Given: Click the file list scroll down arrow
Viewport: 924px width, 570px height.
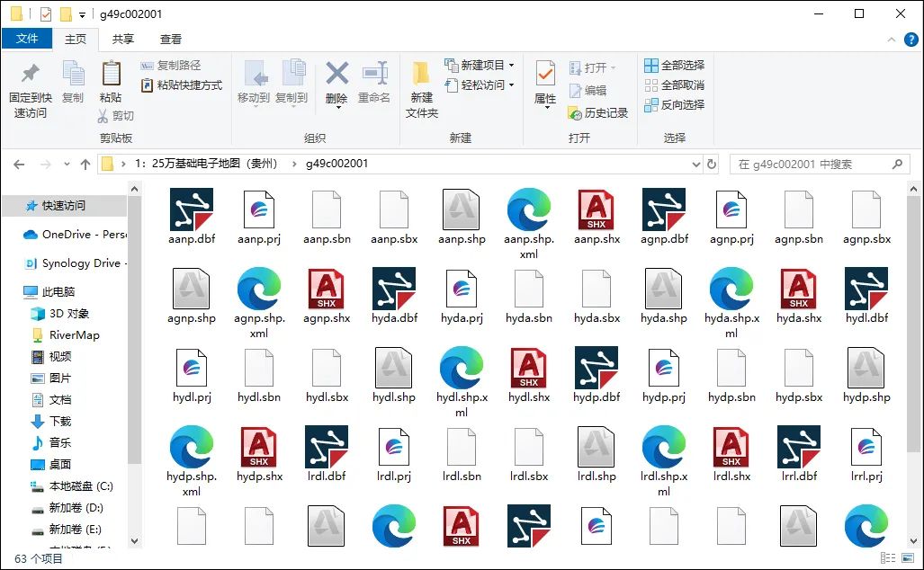Looking at the screenshot, I should (x=913, y=540).
